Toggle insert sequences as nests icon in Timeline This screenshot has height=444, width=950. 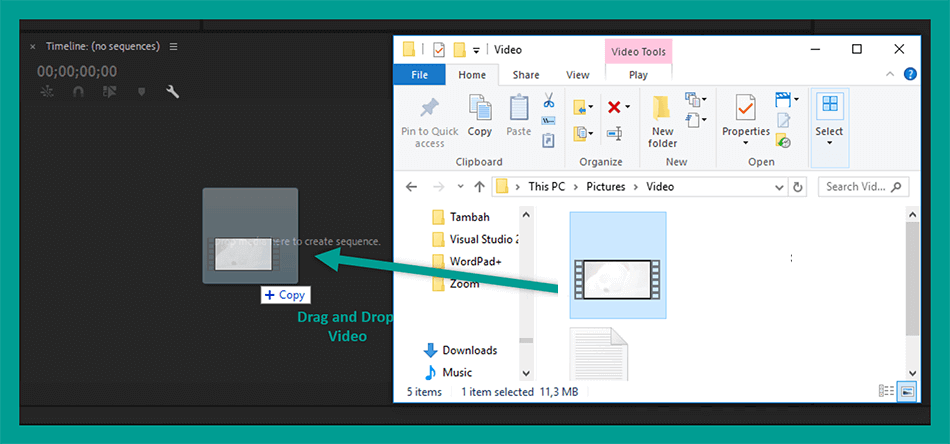point(47,91)
